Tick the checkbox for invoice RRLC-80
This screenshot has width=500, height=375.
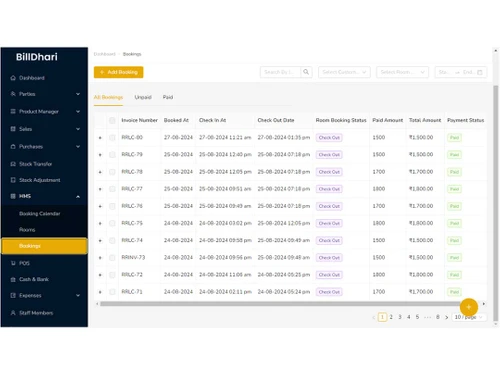click(112, 138)
